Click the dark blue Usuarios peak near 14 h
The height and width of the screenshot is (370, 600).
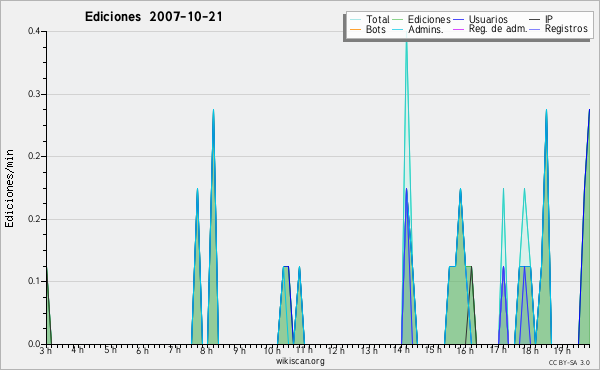pyautogui.click(x=406, y=190)
